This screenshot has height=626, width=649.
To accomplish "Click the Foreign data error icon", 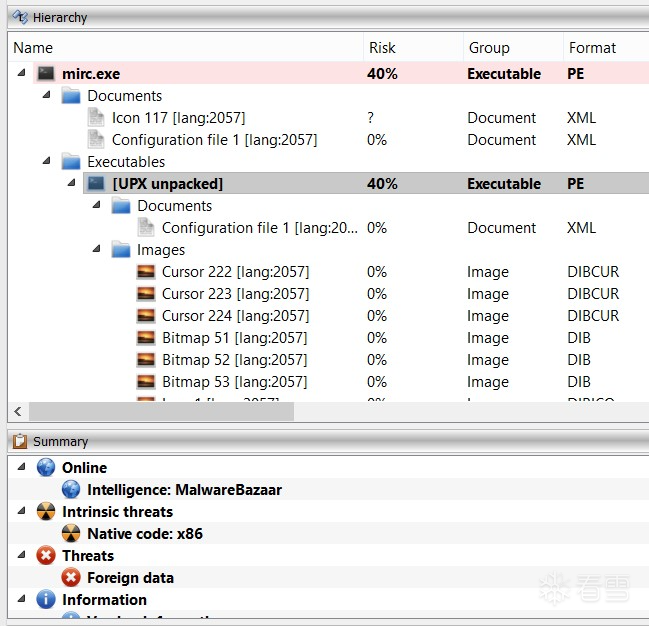I will click(71, 577).
